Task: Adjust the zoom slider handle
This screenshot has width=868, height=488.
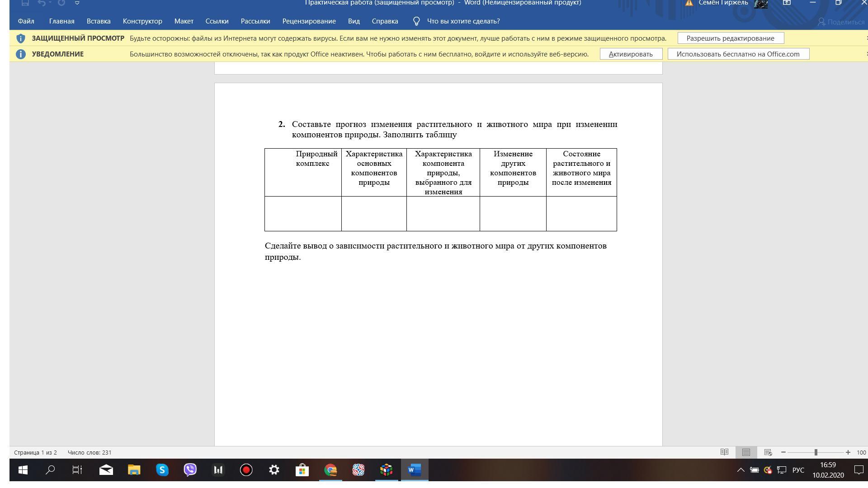Action: [816, 452]
